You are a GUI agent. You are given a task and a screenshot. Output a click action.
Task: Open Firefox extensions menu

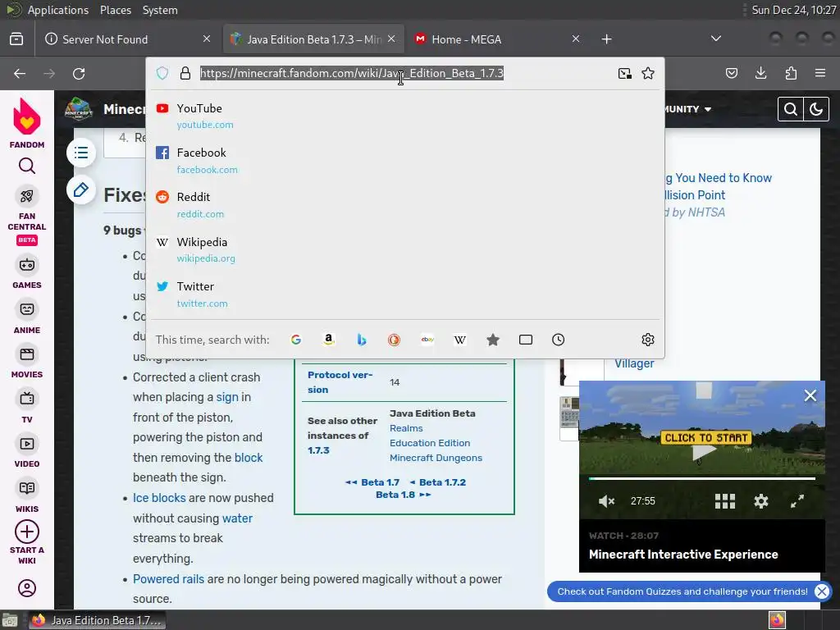[x=791, y=73]
